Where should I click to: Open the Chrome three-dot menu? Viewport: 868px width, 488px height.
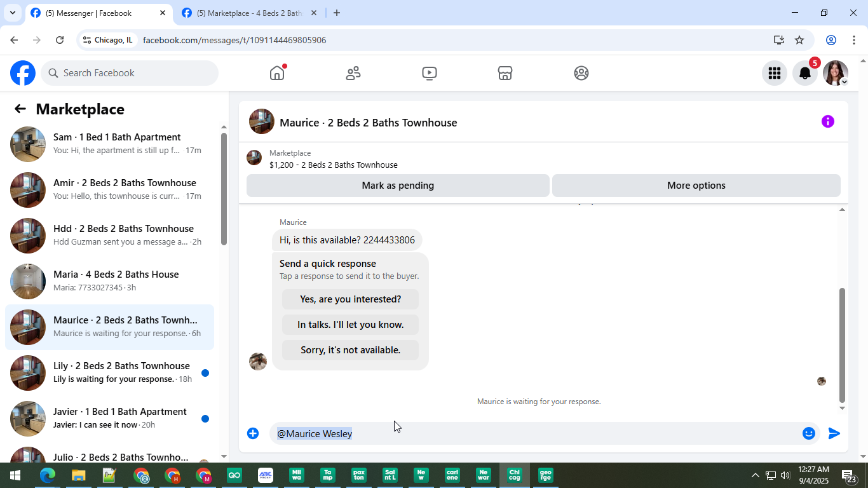click(x=855, y=40)
